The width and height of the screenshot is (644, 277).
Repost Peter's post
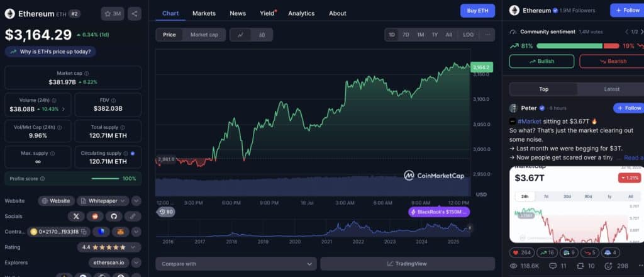pos(586,266)
